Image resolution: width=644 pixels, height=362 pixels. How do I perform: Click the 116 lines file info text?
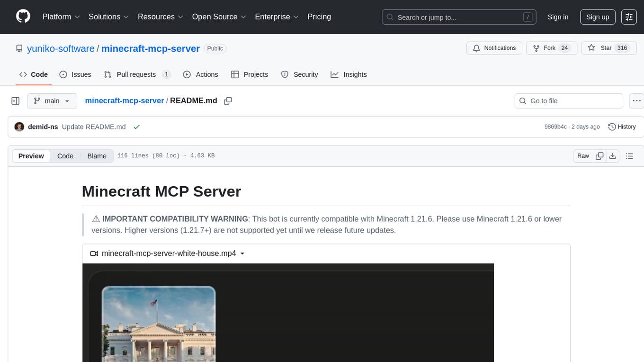tap(166, 156)
